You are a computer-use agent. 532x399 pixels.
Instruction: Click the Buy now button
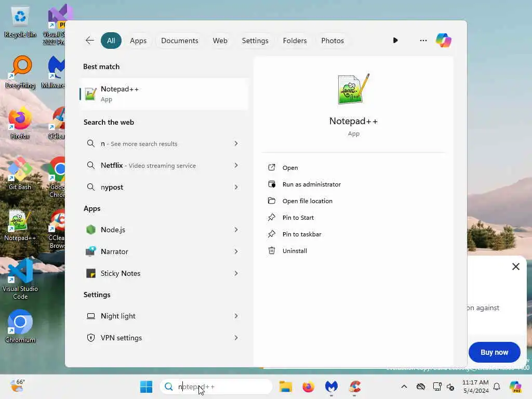coord(495,352)
